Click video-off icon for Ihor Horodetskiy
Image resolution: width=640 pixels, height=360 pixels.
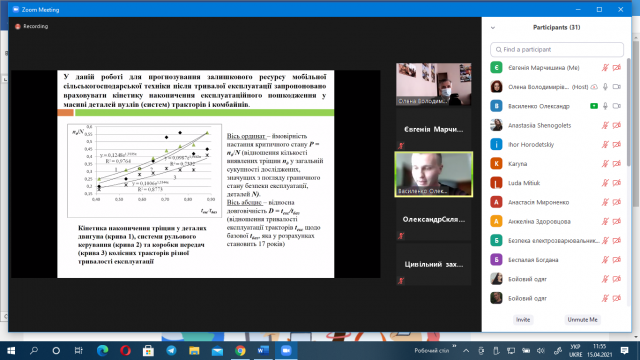[617, 144]
